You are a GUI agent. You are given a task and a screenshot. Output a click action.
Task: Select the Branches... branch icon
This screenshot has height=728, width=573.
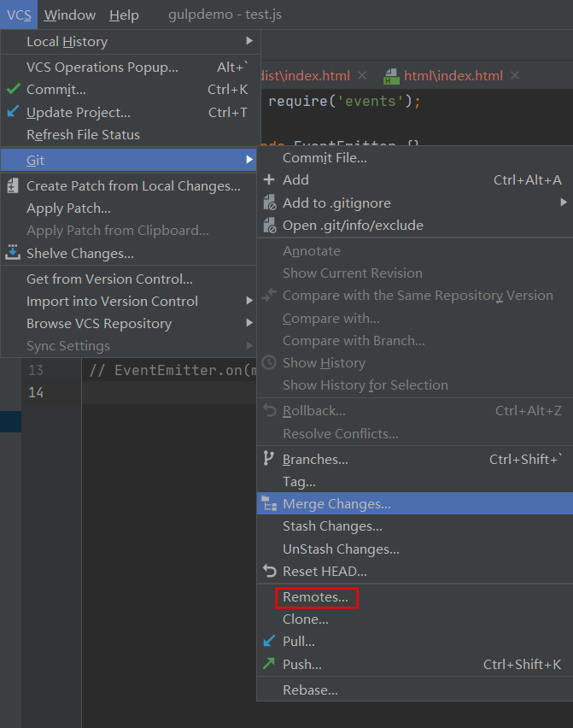coord(269,459)
